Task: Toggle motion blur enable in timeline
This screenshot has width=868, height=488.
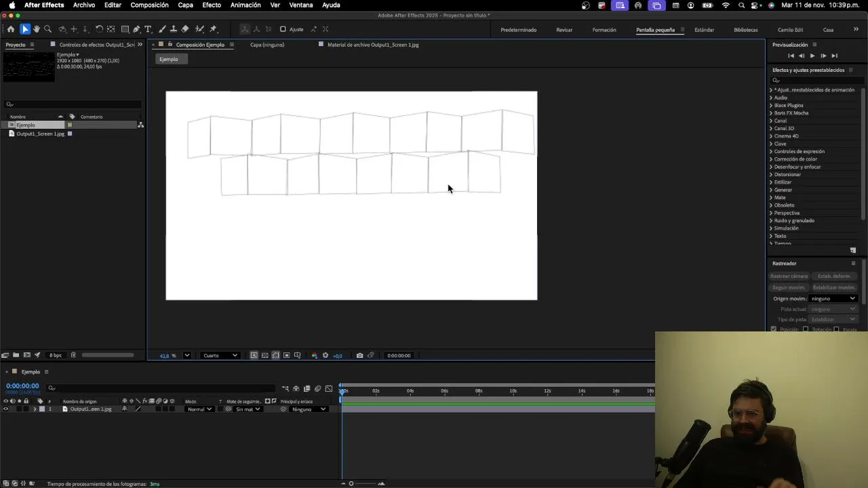Action: (x=317, y=388)
